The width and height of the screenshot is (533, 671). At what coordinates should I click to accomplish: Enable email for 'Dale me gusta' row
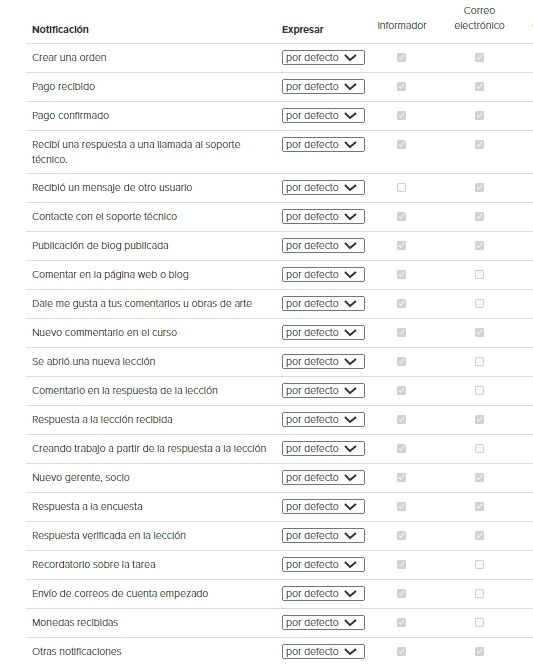point(479,303)
